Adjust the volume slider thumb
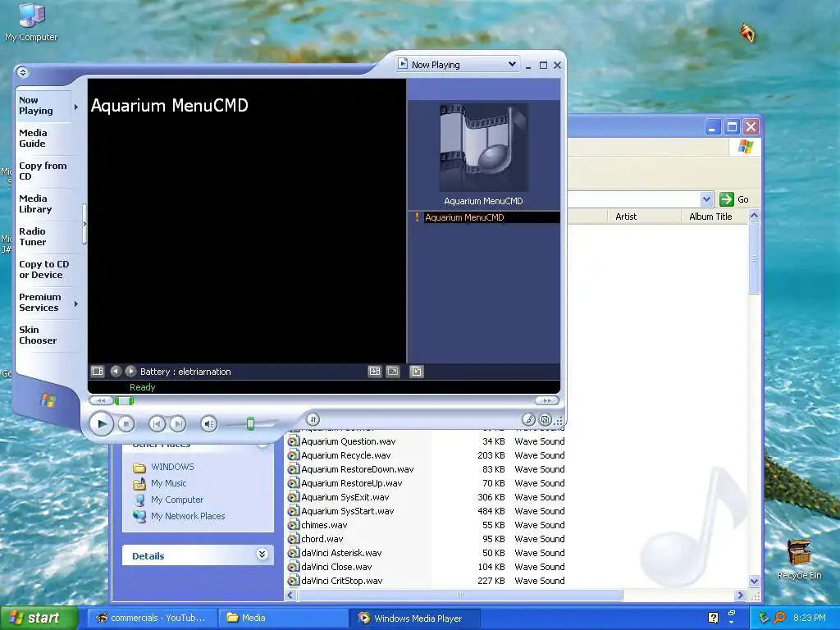The image size is (840, 630). coord(250,424)
